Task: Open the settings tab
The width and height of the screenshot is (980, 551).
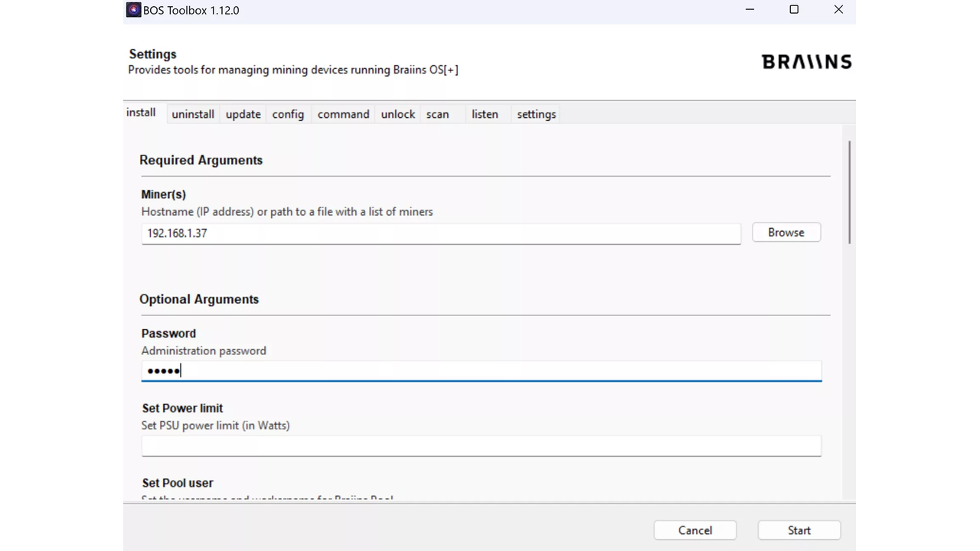Action: (537, 114)
